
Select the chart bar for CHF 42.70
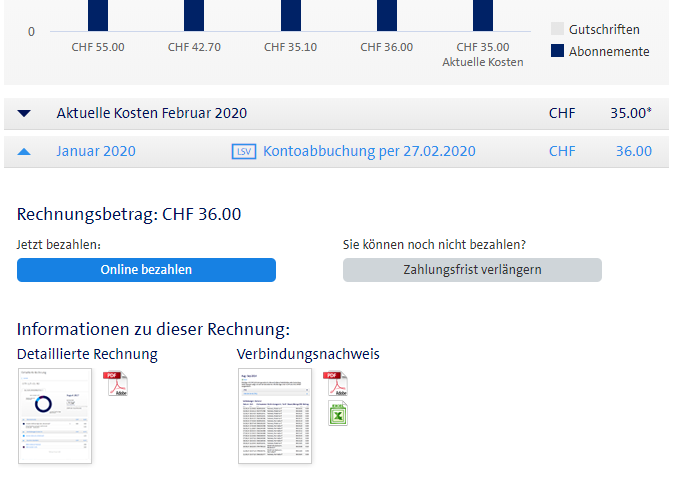click(x=194, y=15)
